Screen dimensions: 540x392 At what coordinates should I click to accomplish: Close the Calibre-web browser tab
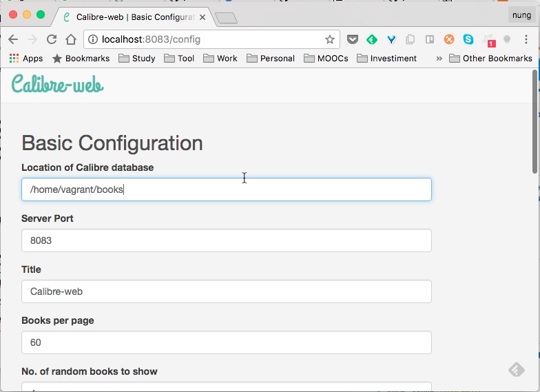pyautogui.click(x=202, y=17)
